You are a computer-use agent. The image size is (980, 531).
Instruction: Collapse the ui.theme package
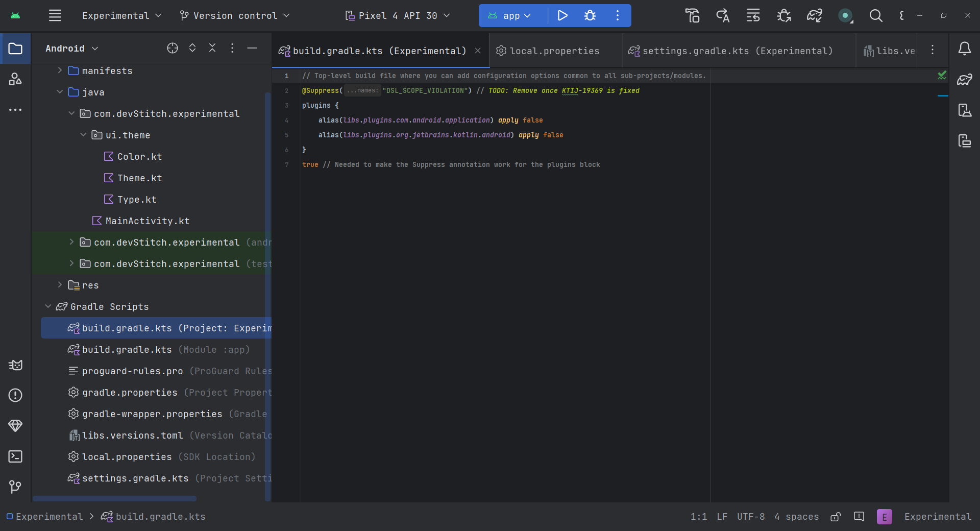click(83, 135)
